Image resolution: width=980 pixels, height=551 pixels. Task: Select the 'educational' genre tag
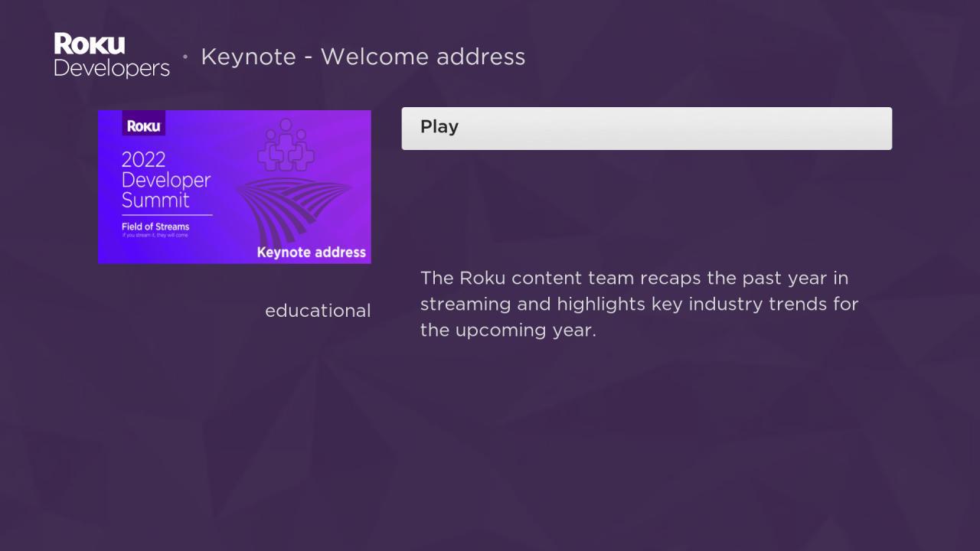(x=318, y=311)
